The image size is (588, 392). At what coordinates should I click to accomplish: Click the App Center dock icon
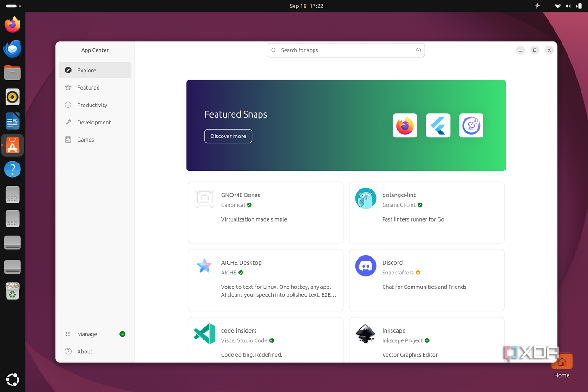(x=13, y=145)
